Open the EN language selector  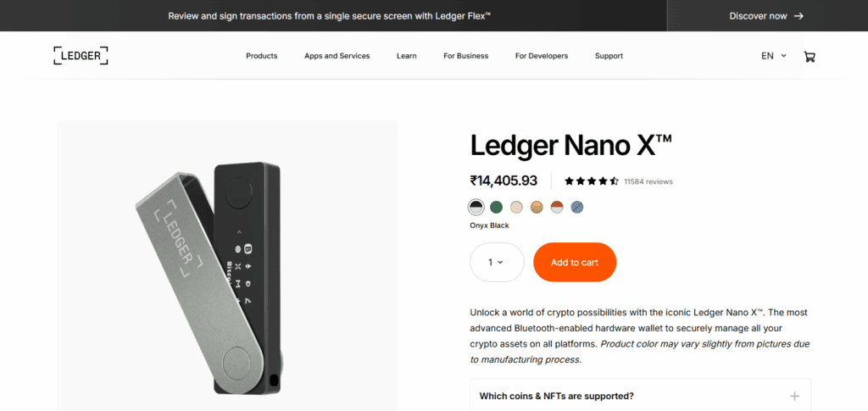[773, 56]
